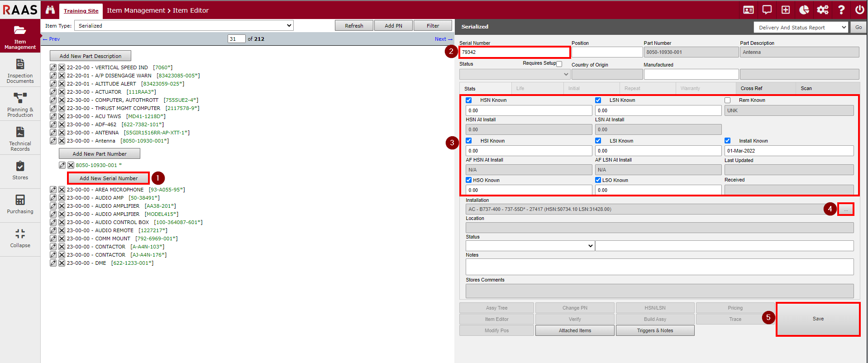868x363 pixels.
Task: Click Add New Serial Number button
Action: (109, 178)
